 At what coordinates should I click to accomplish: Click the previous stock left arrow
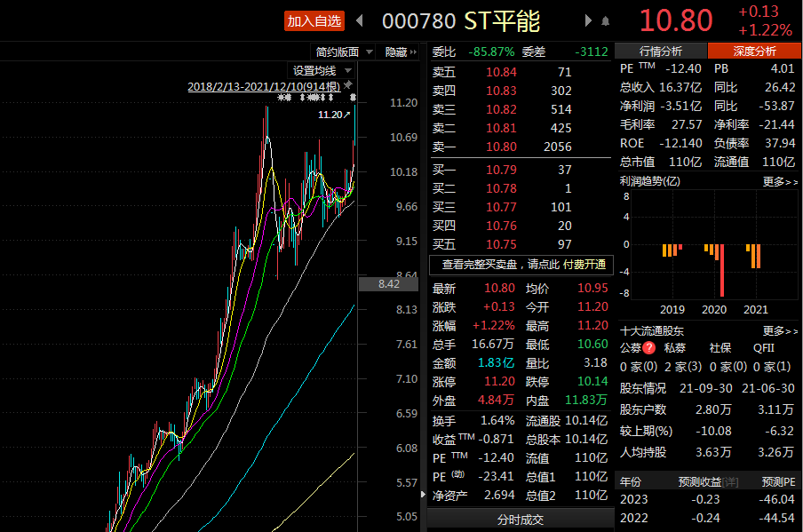click(359, 20)
